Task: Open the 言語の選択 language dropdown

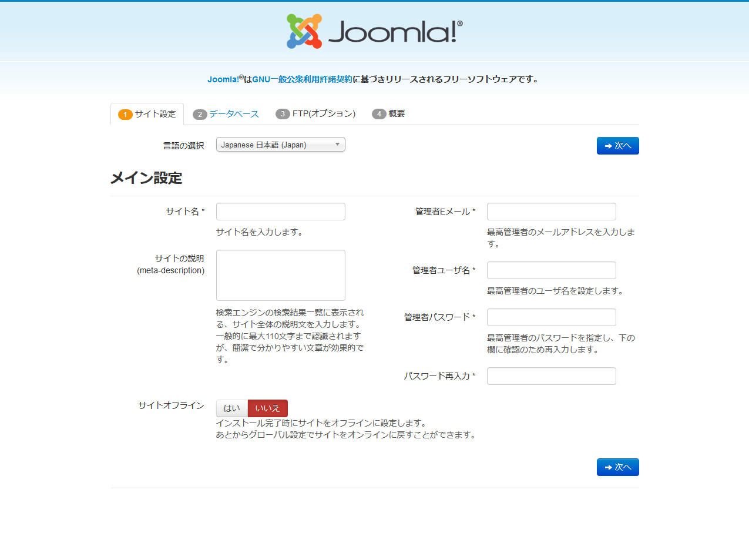Action: [281, 145]
